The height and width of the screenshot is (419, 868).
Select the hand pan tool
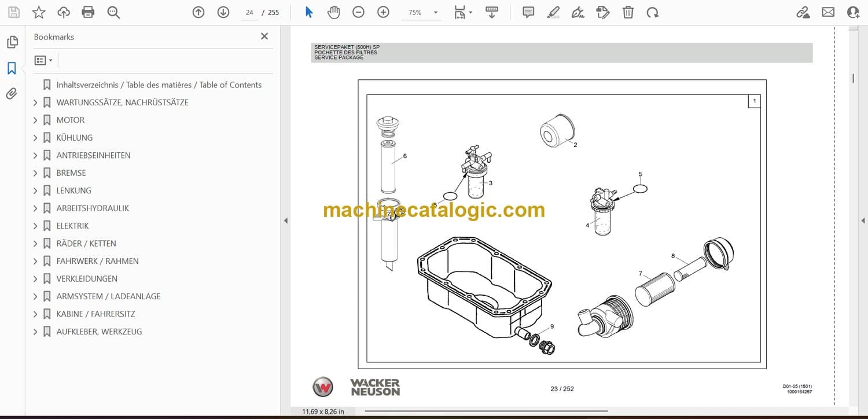tap(333, 12)
